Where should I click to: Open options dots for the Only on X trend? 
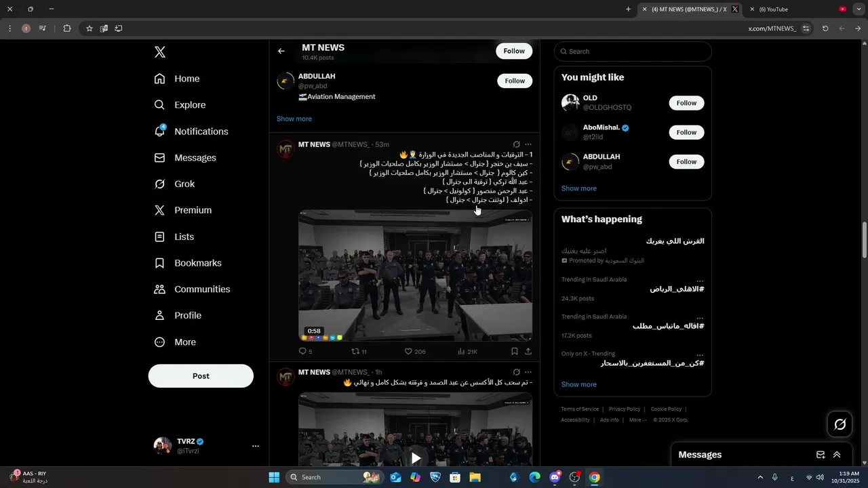(700, 355)
